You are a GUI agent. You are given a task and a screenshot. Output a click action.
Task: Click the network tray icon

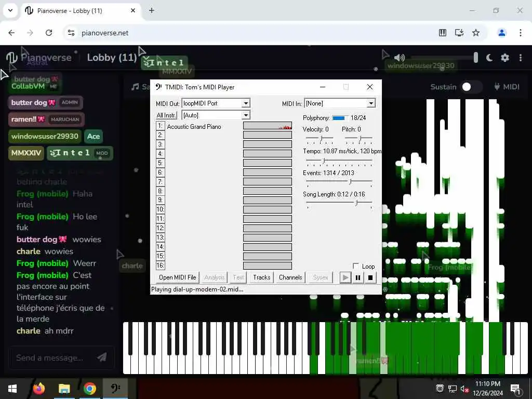tap(453, 389)
